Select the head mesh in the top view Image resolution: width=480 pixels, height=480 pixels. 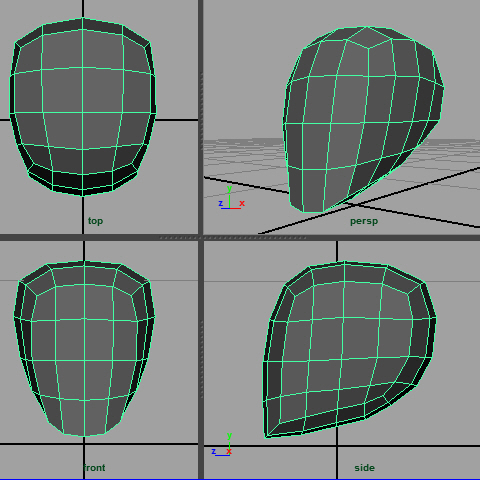pos(83,107)
